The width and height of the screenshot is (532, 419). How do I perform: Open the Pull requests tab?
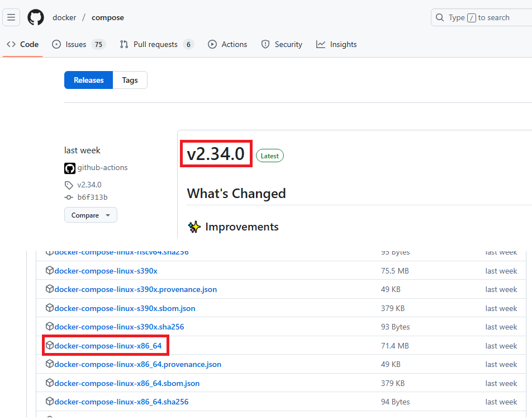tap(156, 45)
